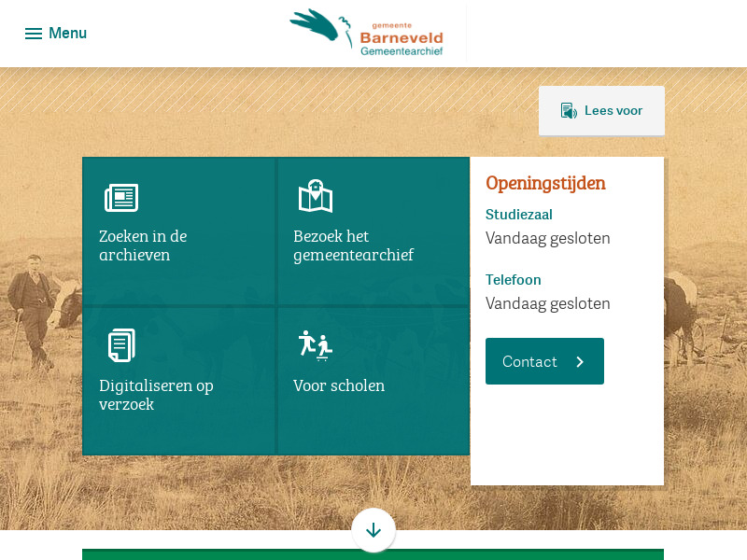Click the Vandaag gesloten text under Studiezaal
The width and height of the screenshot is (747, 560).
[x=547, y=238]
